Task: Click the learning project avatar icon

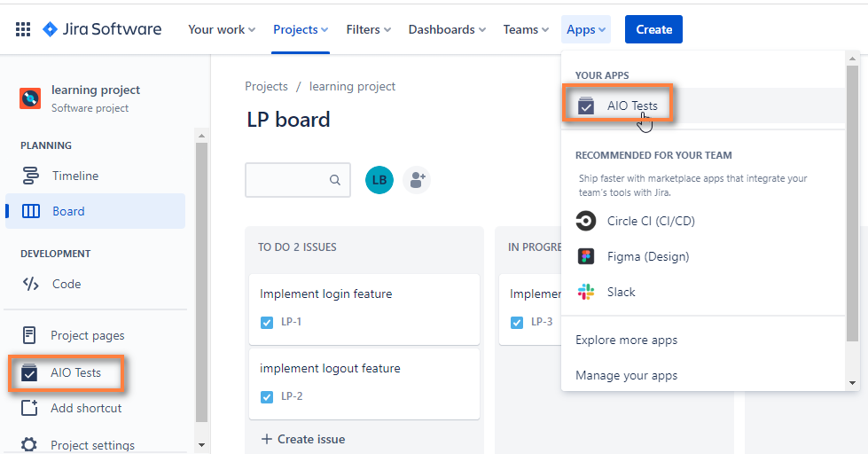Action: point(30,98)
